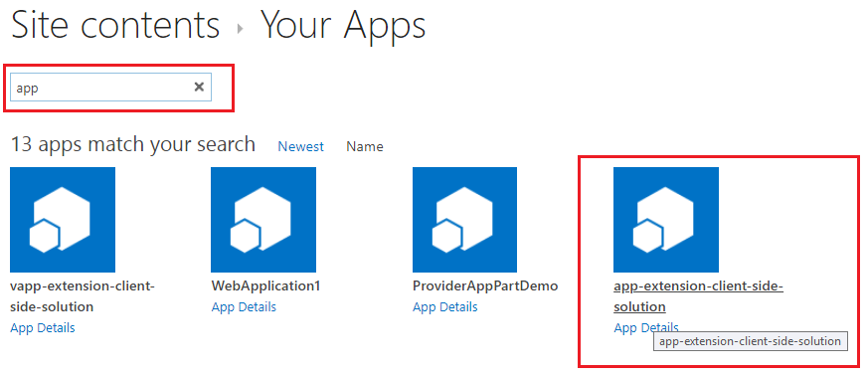Click the 13 apps match your search text
Viewport: 868px width, 376px height.
click(x=133, y=144)
